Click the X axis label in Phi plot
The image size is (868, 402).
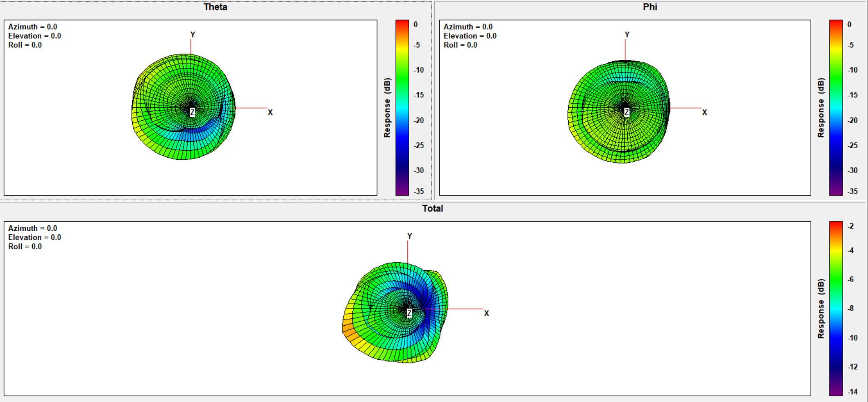click(704, 112)
